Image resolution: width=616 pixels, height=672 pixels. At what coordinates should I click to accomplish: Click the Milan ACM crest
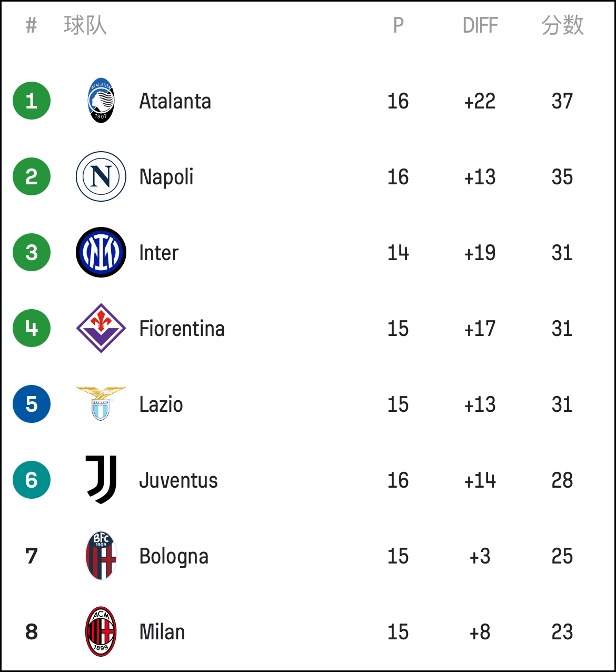pyautogui.click(x=101, y=631)
